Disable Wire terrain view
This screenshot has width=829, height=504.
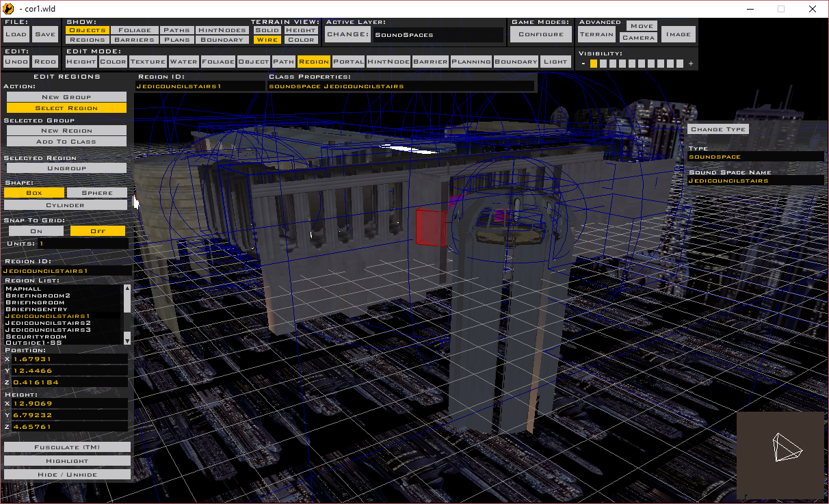[267, 40]
